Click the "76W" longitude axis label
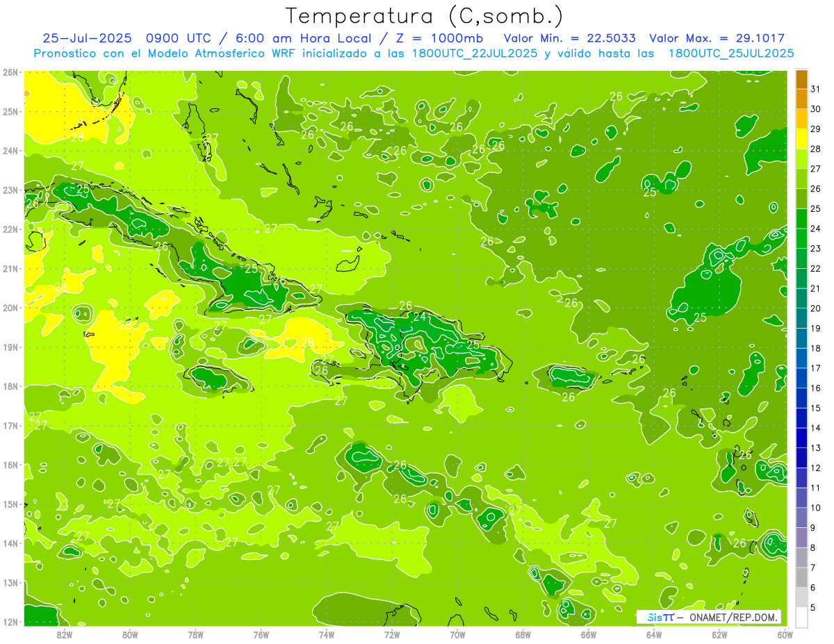Viewport: 834px width, 644px height. pyautogui.click(x=261, y=634)
